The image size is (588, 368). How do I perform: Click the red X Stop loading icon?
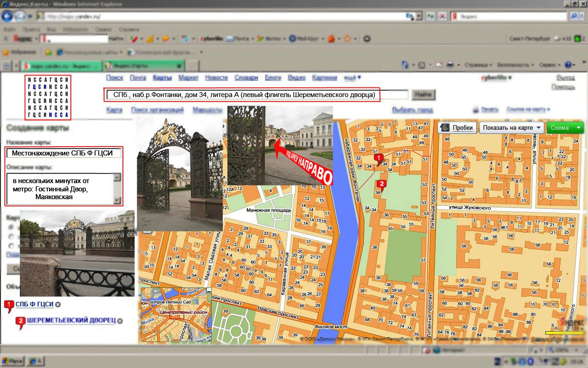[442, 16]
